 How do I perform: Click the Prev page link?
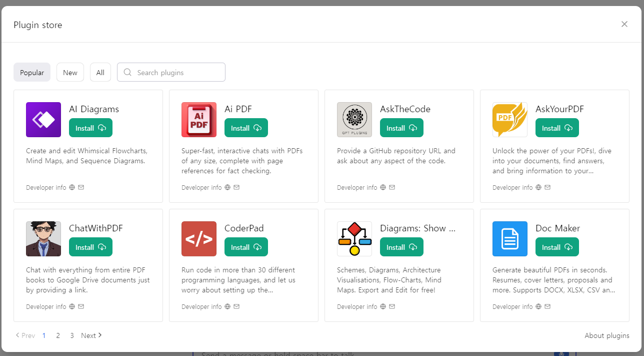25,335
